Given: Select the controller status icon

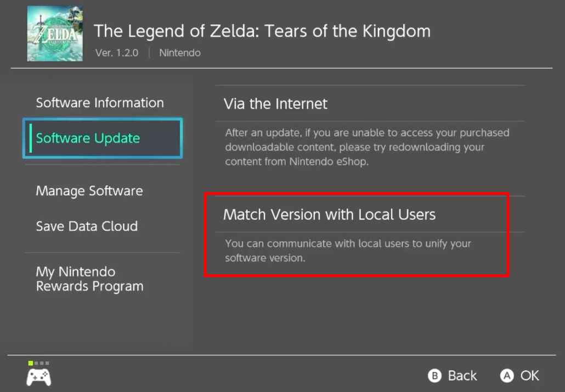Looking at the screenshot, I should pos(37,376).
